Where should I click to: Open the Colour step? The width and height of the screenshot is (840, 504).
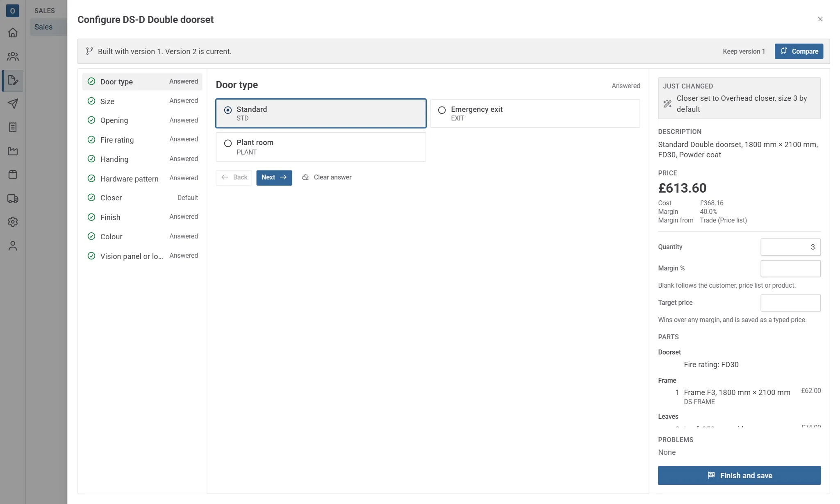click(142, 236)
